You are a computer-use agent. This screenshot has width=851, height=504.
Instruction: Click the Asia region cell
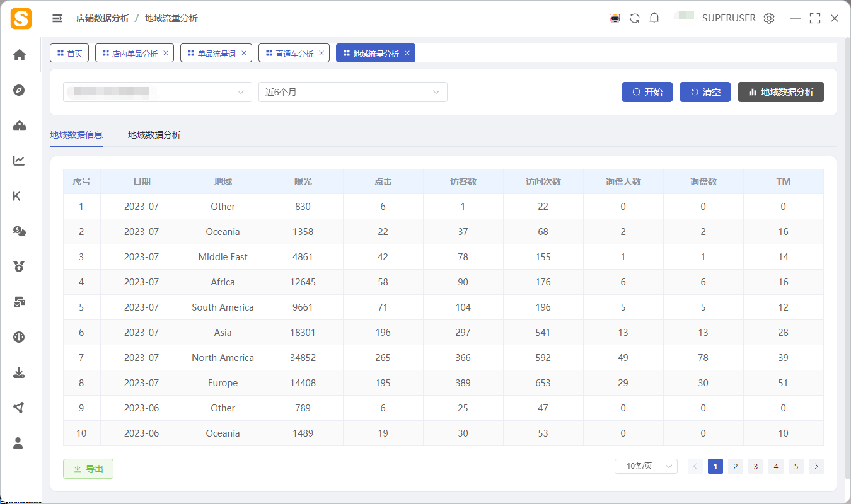223,333
